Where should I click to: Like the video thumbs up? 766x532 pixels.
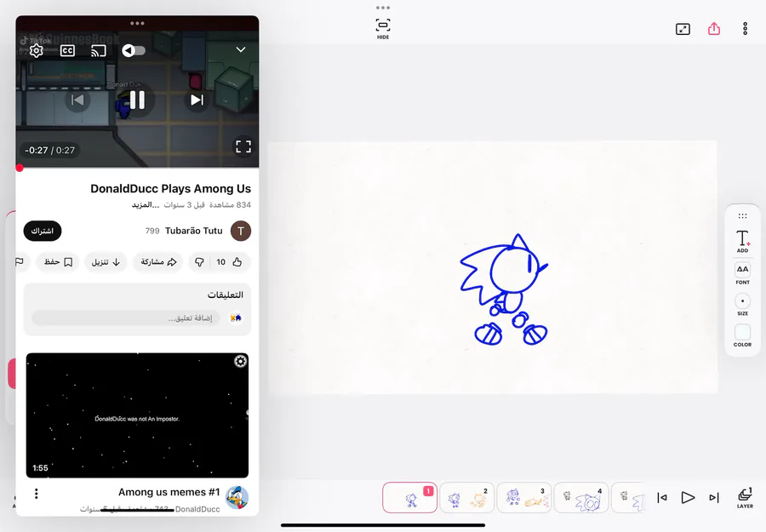(x=237, y=262)
